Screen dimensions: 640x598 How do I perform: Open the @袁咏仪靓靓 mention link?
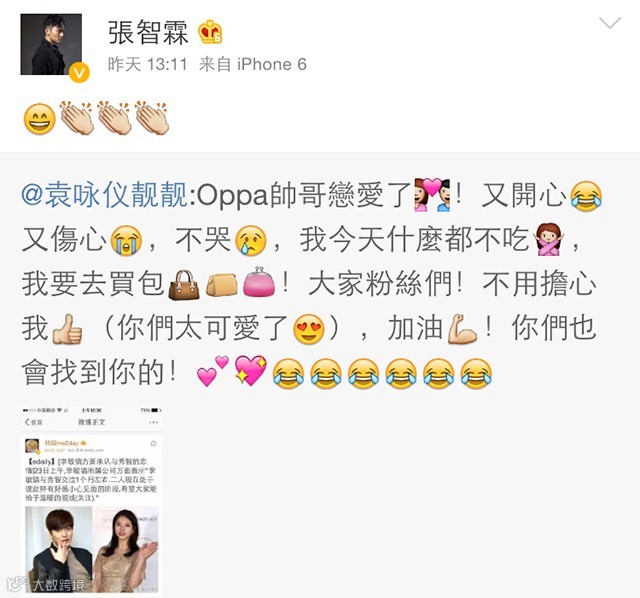(105, 195)
